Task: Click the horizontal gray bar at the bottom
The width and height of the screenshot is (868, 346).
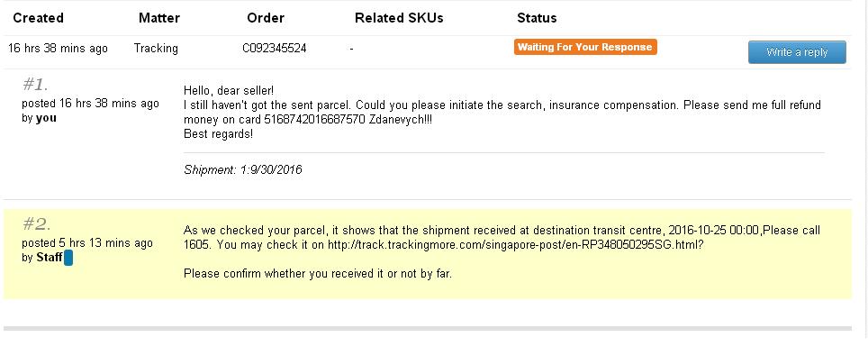Action: coord(428,329)
